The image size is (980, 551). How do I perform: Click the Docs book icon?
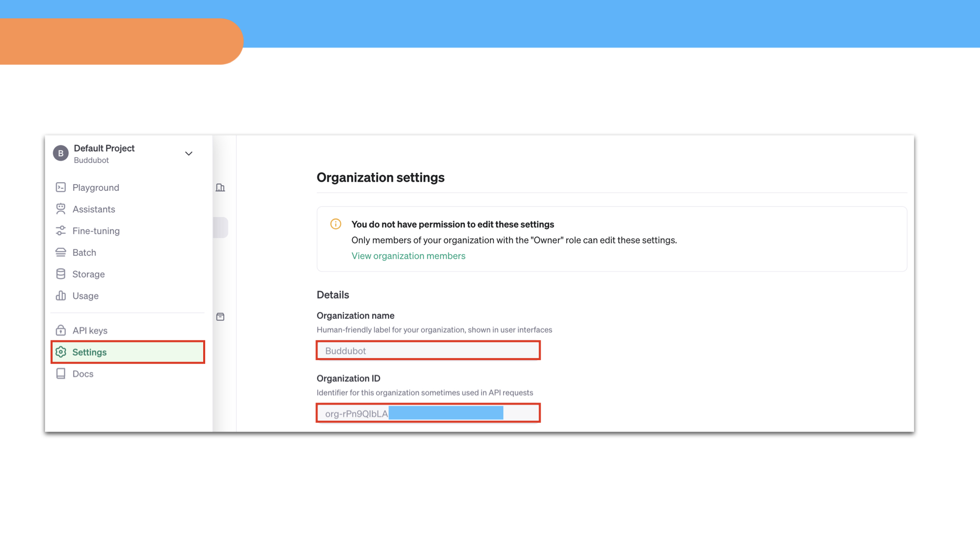point(61,373)
